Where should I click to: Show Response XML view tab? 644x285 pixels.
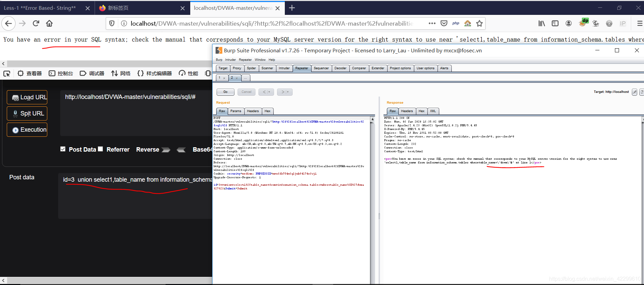click(x=433, y=111)
